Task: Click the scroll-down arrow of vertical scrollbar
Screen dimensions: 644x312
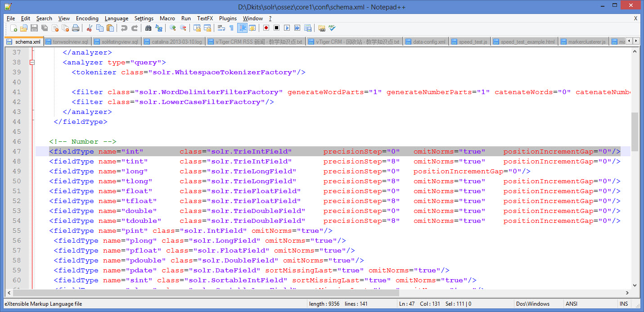Action: coord(635,285)
